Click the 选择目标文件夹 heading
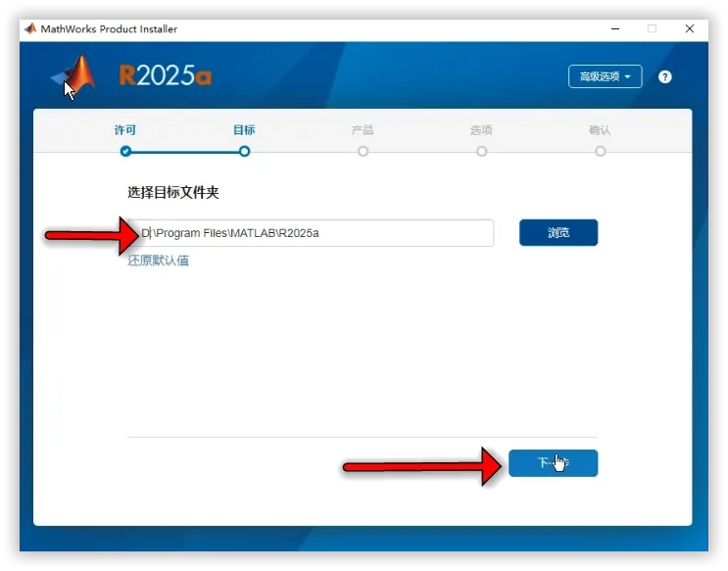The image size is (728, 571). coord(173,192)
